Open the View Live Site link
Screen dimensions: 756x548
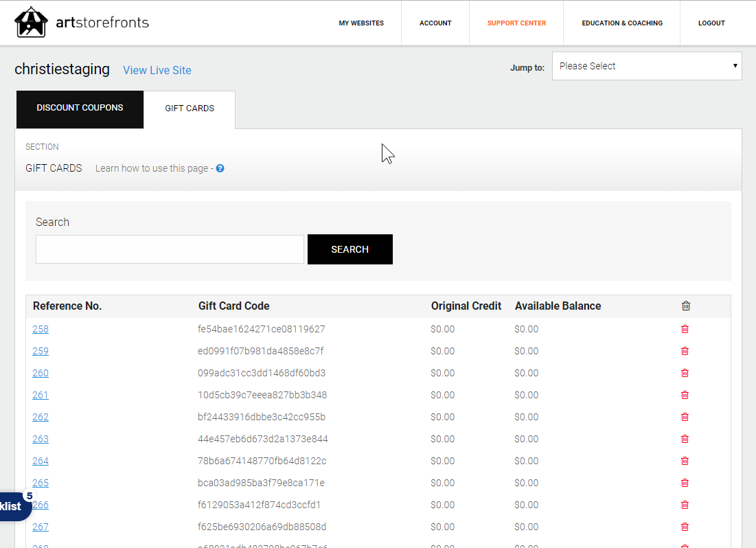pyautogui.click(x=157, y=70)
